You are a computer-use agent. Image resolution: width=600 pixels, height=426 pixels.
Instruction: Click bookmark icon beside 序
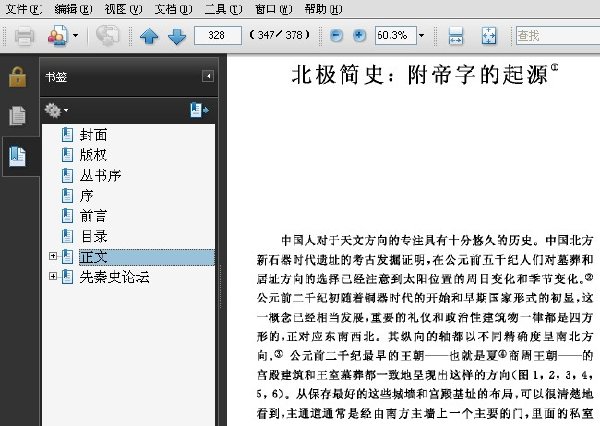67,196
